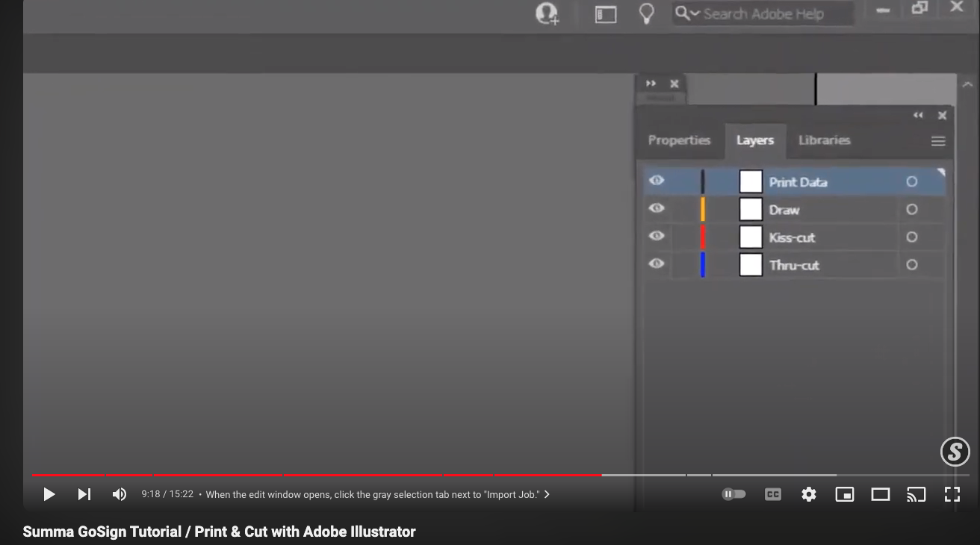Target the Print Data layer circle
Screen dimensions: 980x545
[x=911, y=181]
